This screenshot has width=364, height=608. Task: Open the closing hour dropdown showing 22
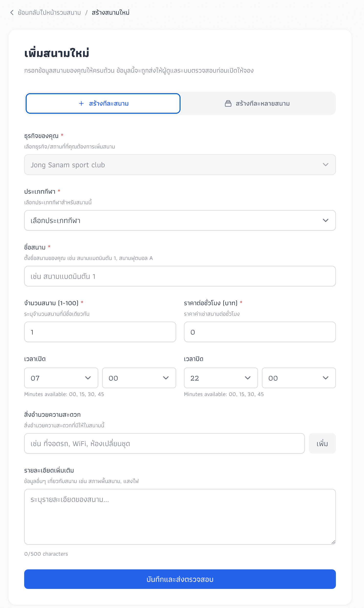click(221, 378)
